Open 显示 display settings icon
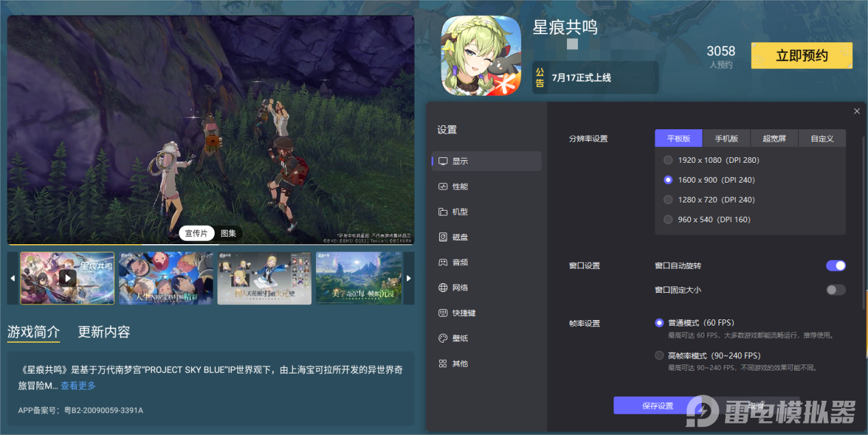The width and height of the screenshot is (868, 435). pyautogui.click(x=443, y=161)
